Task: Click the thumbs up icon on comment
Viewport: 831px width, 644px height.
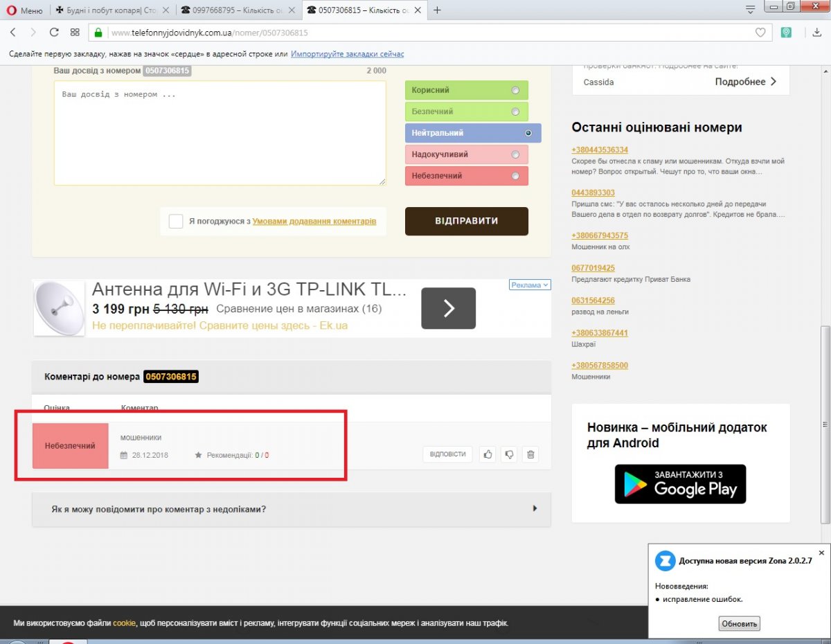Action: click(x=488, y=454)
